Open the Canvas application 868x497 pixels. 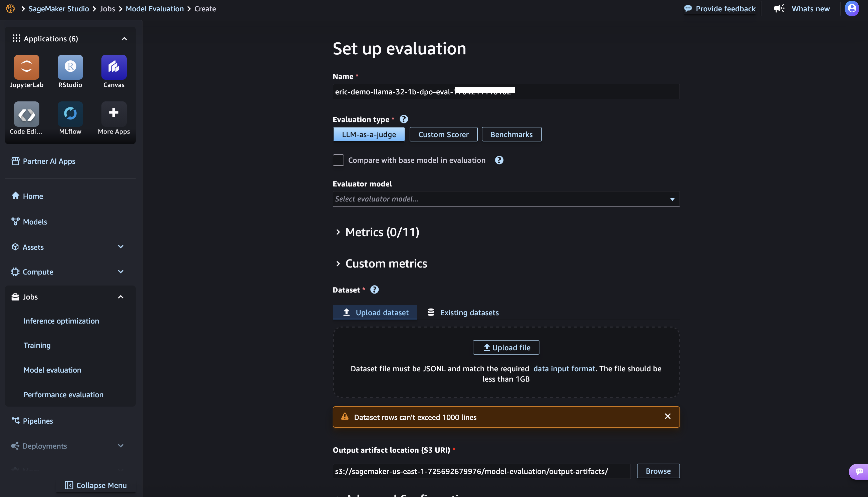click(114, 67)
